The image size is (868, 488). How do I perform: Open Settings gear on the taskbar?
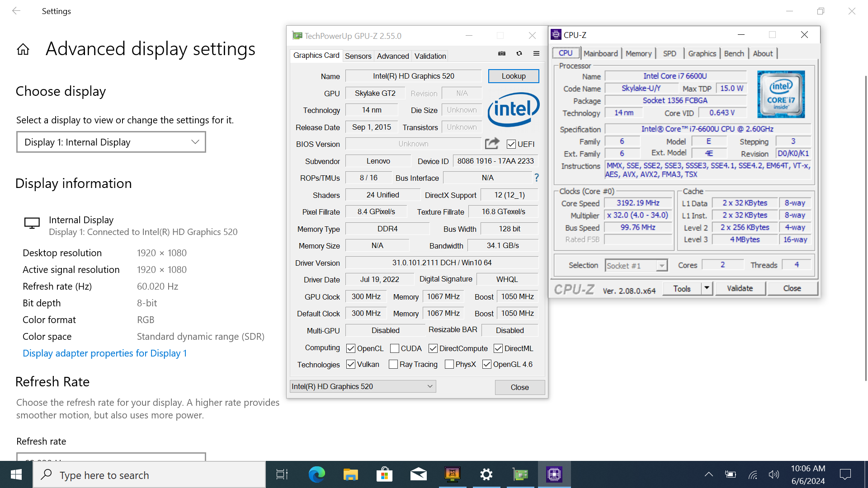point(486,474)
